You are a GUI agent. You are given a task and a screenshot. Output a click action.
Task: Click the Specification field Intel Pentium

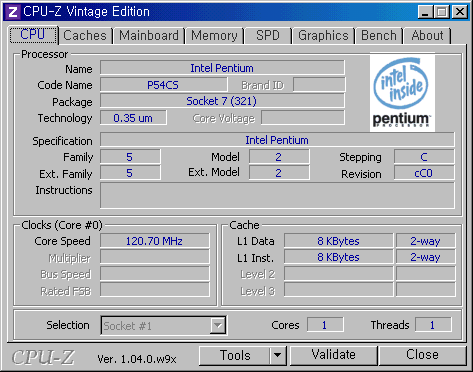[277, 140]
